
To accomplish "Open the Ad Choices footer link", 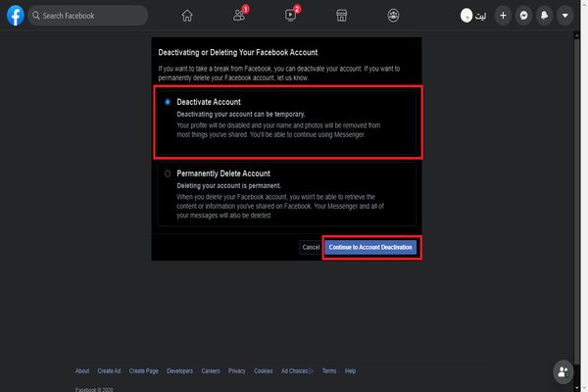I will (x=294, y=371).
